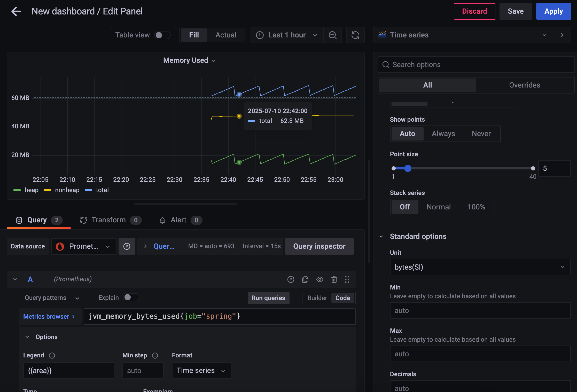Open the Overrides tab
The height and width of the screenshot is (392, 577).
coord(524,85)
